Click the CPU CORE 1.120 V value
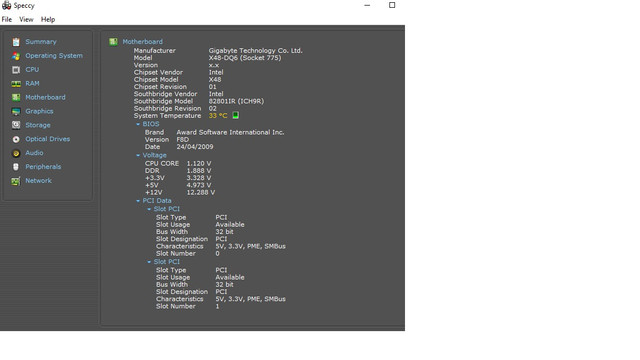 click(199, 163)
